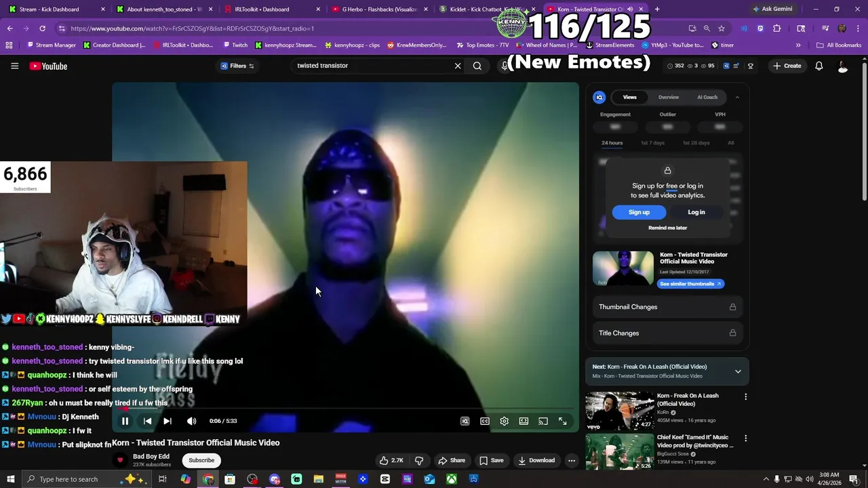
Task: Open the Chief Keef Earned It thumbnail
Action: [620, 452]
